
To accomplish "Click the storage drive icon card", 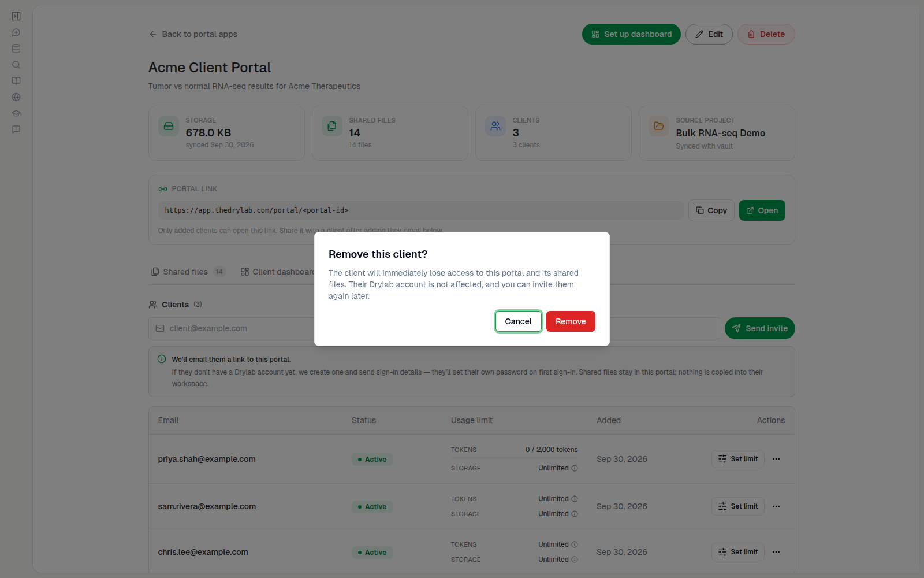I will pyautogui.click(x=169, y=126).
